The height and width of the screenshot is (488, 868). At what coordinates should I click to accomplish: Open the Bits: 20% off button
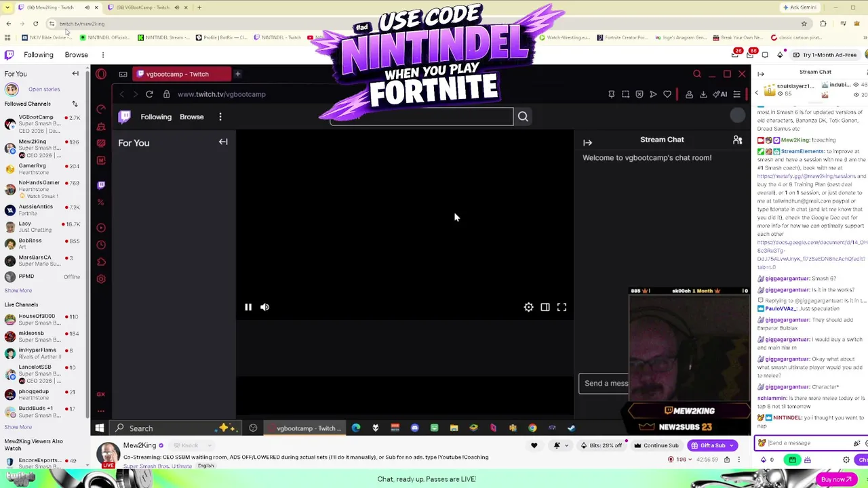click(x=601, y=445)
